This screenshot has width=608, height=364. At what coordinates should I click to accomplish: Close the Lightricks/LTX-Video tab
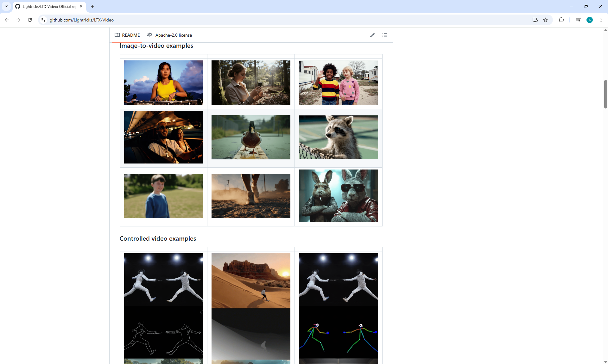81,6
